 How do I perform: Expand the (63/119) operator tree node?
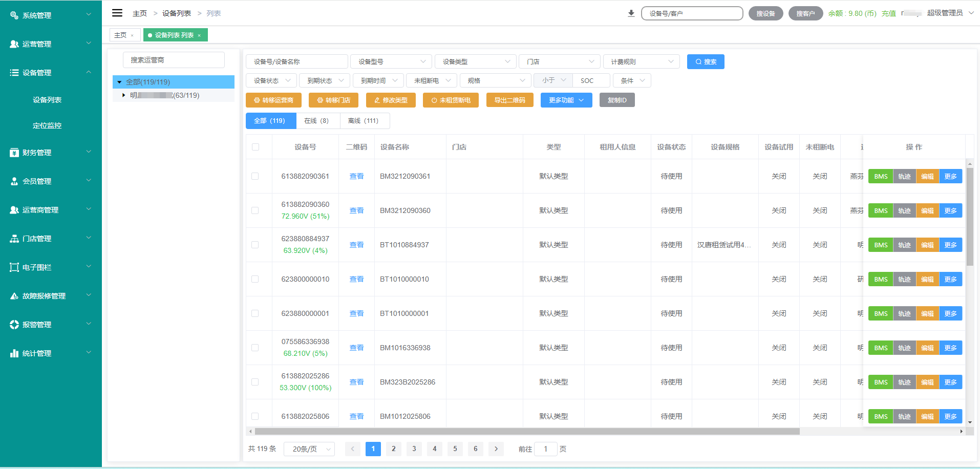(x=123, y=95)
